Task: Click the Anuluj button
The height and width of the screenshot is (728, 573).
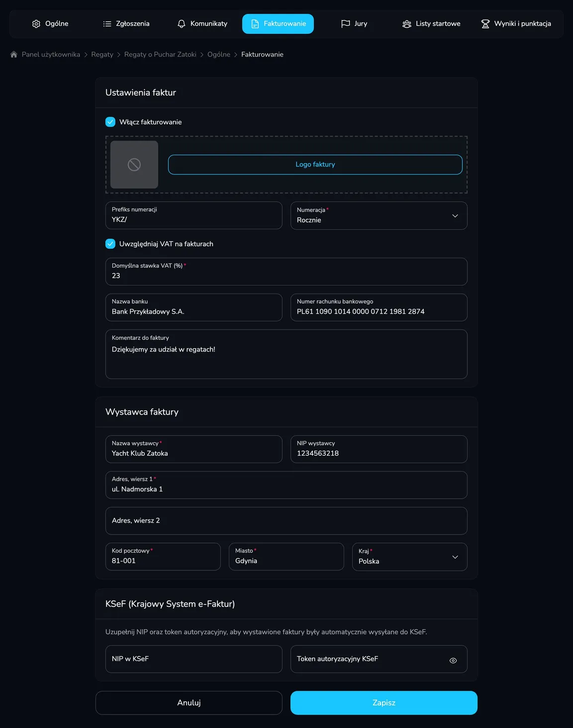Action: (189, 703)
